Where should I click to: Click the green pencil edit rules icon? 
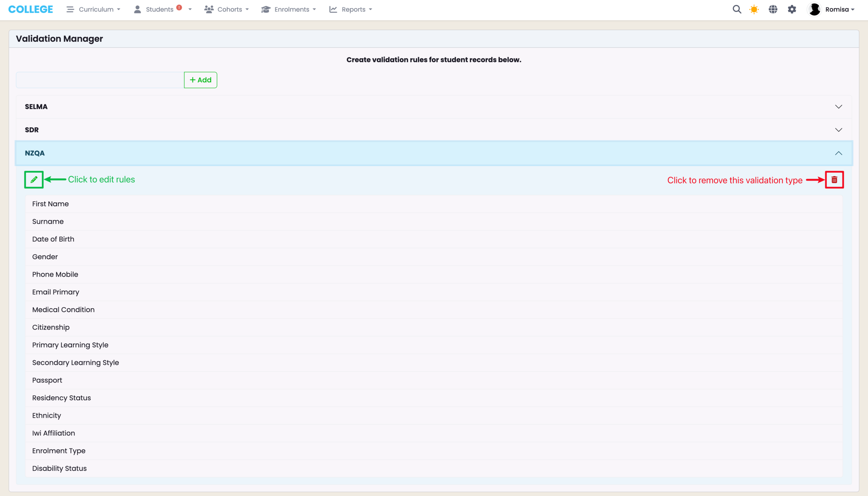34,180
